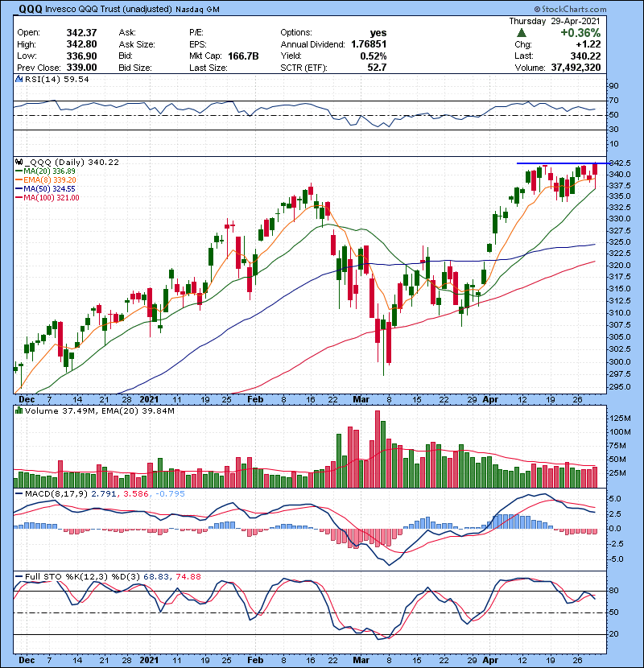
Task: Click the Nasdaq GM exchange label
Action: point(197,10)
